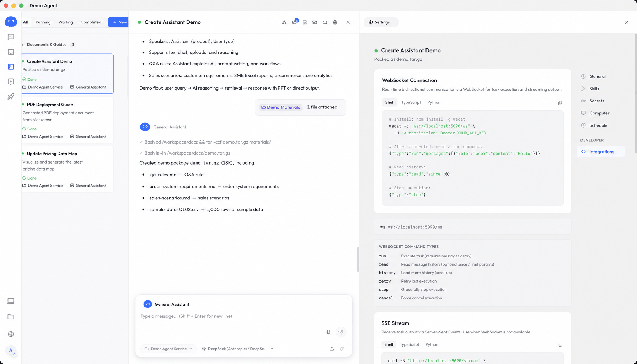Click the conversation vertical scrollbar

(x=358, y=259)
